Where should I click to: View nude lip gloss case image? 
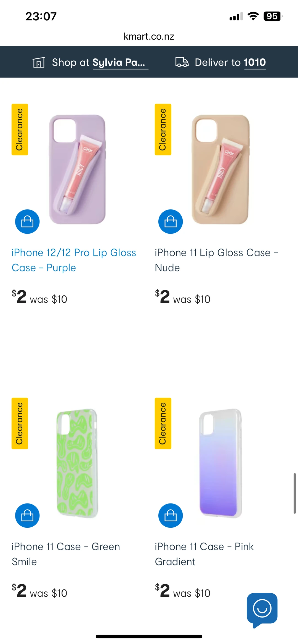tap(220, 169)
